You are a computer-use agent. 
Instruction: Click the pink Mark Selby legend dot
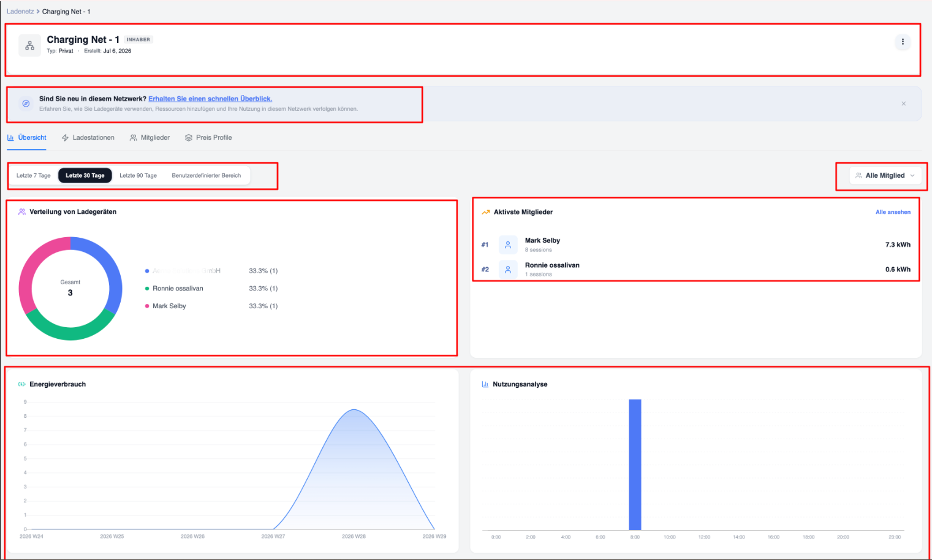pos(147,306)
